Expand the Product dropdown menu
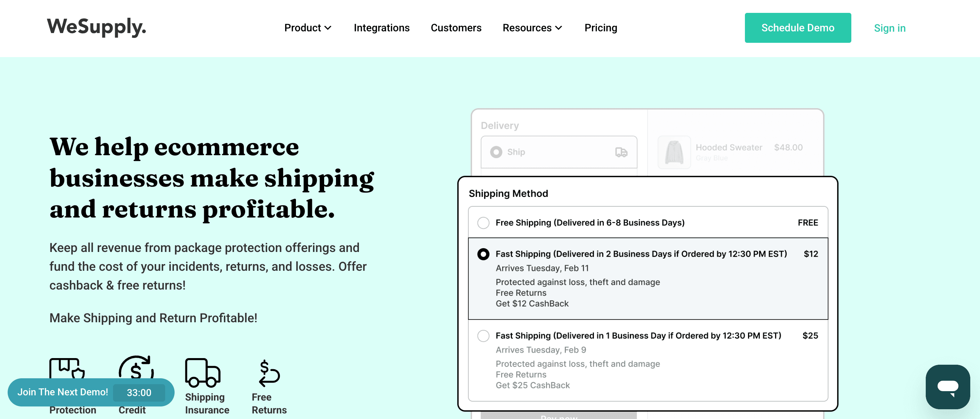Viewport: 980px width, 419px height. click(x=307, y=28)
